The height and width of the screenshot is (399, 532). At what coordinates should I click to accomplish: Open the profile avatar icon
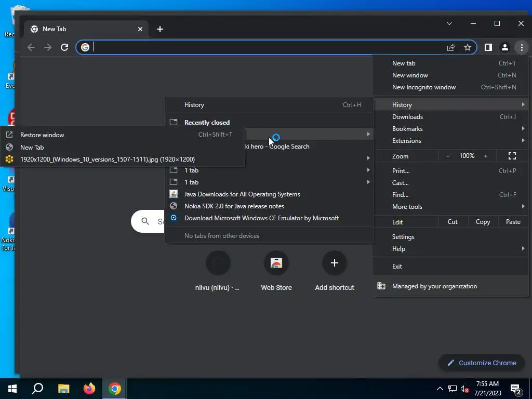pos(505,47)
